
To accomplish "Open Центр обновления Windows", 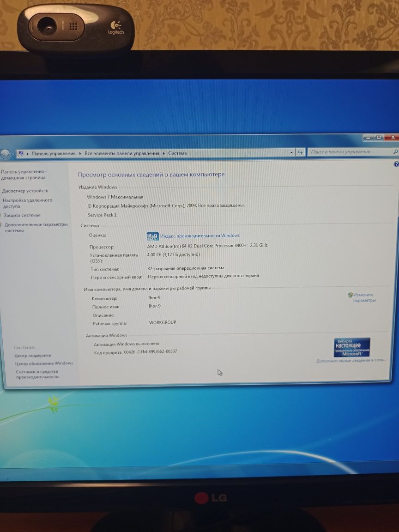I will click(44, 363).
